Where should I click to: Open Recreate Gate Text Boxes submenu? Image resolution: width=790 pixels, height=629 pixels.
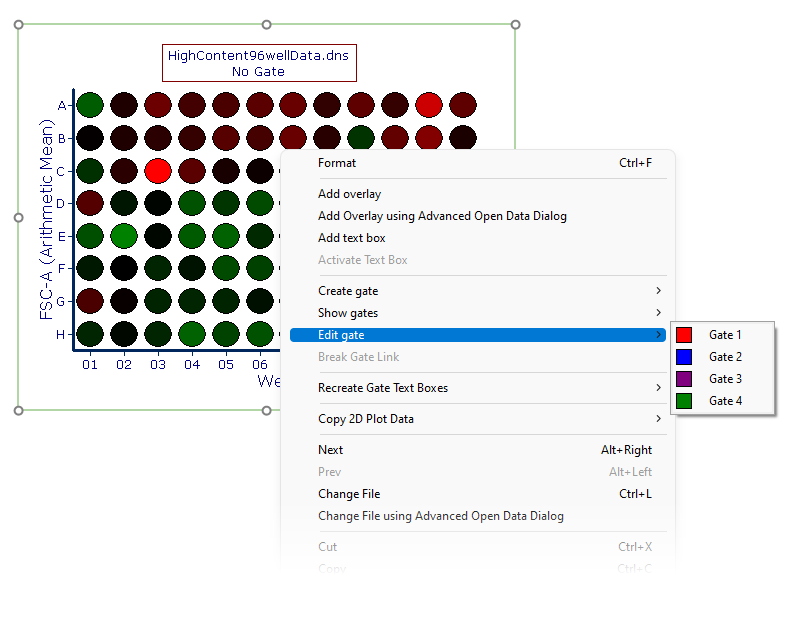(478, 388)
